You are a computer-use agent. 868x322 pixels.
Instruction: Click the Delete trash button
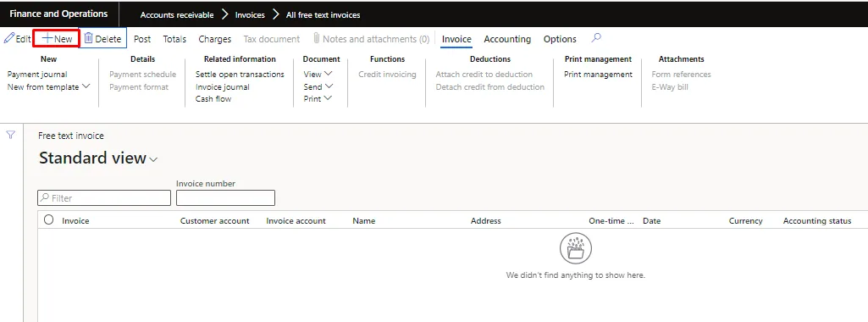click(x=102, y=39)
